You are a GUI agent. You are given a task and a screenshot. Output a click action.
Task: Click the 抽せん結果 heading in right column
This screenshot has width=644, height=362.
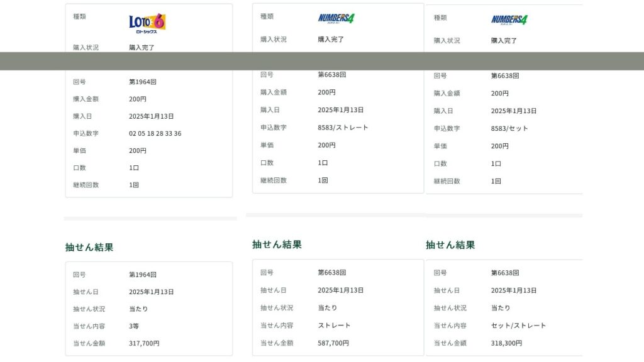coord(450,245)
